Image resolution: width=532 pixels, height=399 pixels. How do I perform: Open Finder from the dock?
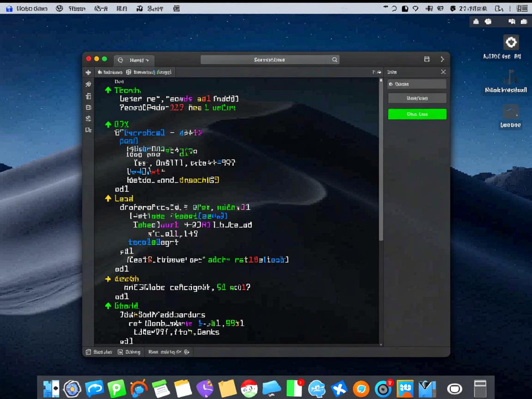click(x=51, y=389)
